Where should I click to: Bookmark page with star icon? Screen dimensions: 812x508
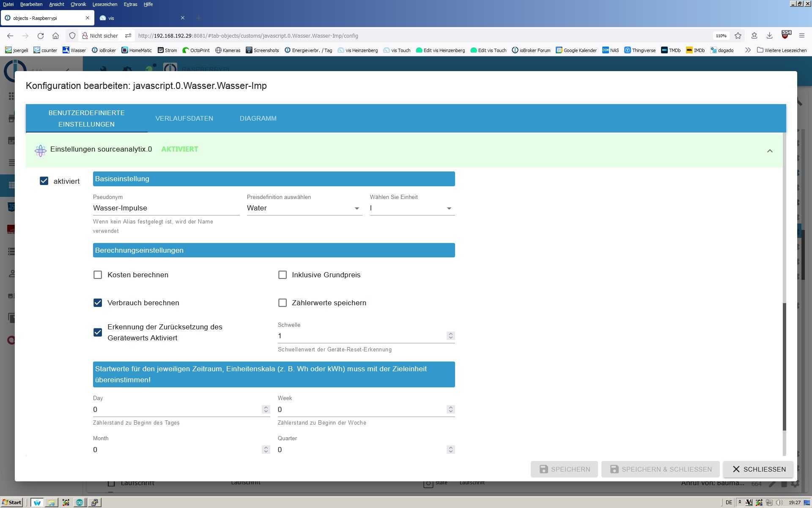point(738,36)
